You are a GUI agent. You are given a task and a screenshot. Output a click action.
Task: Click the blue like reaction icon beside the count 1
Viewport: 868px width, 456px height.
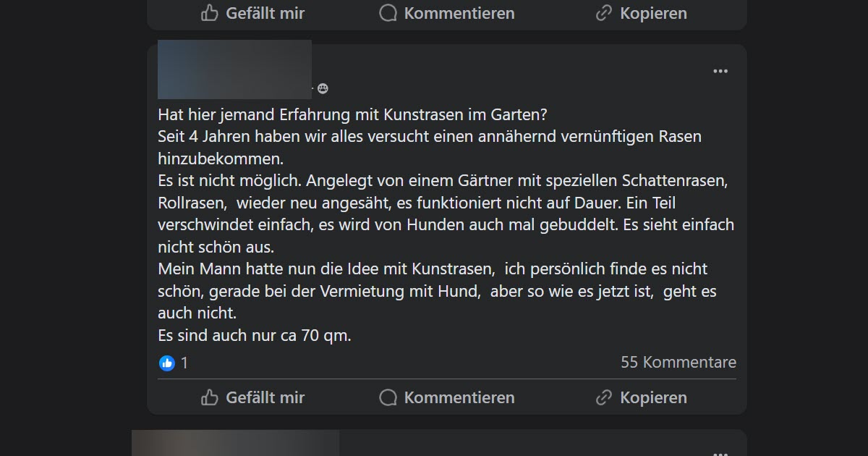click(x=167, y=363)
